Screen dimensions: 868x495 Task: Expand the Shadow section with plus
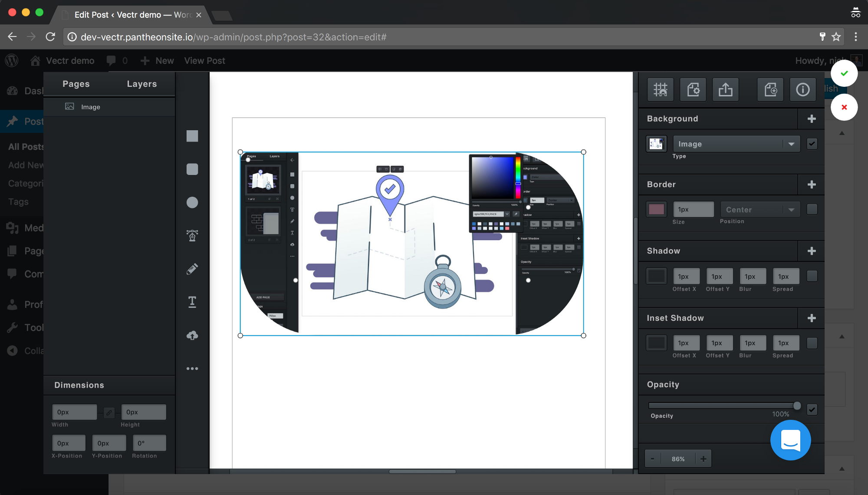point(811,251)
